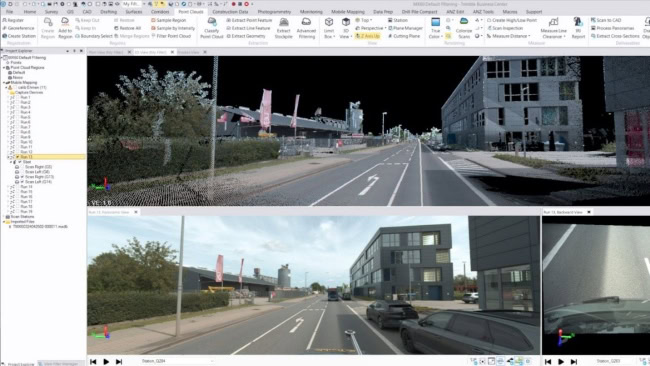Click the Extract Point Feature tool
Screen dimensions: 650x366
tap(249, 20)
